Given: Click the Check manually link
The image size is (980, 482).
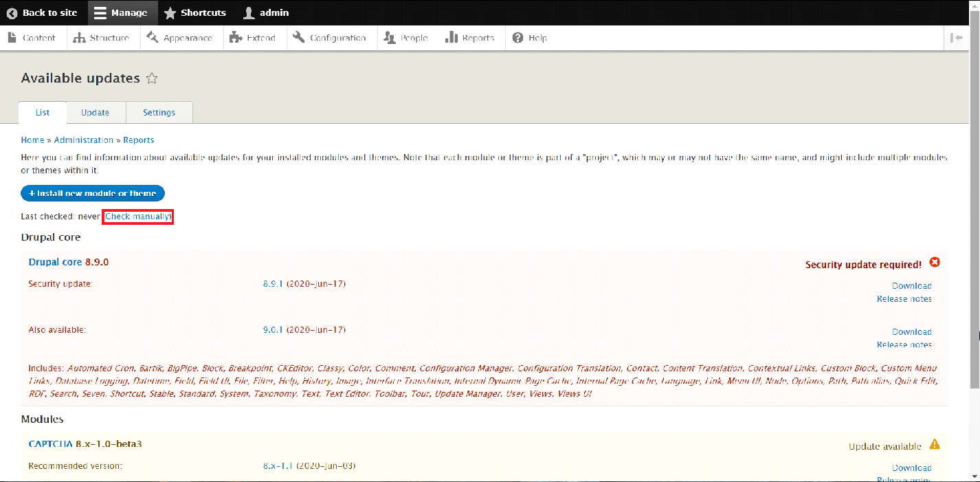Looking at the screenshot, I should [x=137, y=217].
